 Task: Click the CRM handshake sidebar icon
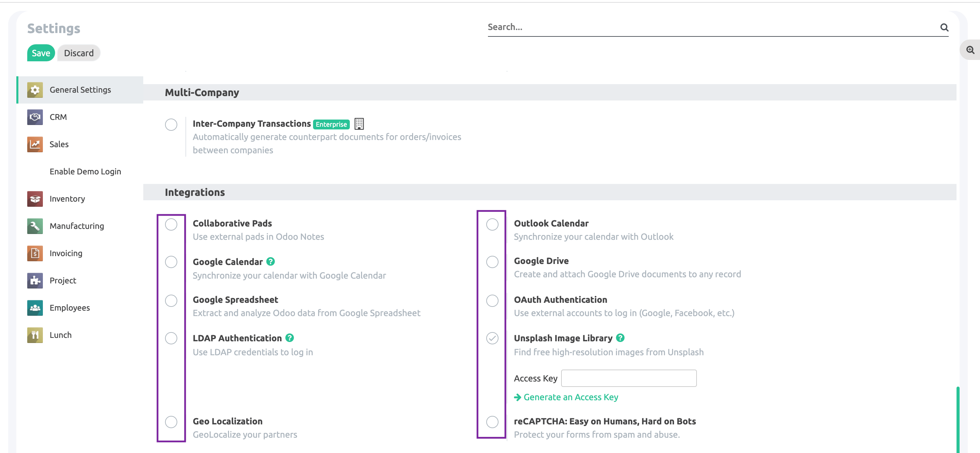(x=35, y=117)
